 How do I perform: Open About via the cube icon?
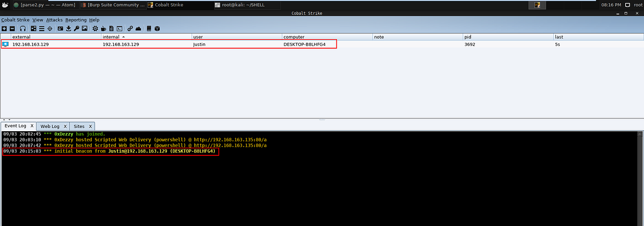coord(157,28)
